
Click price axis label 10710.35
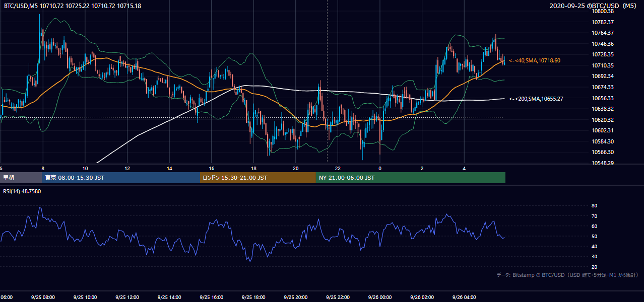603,65
